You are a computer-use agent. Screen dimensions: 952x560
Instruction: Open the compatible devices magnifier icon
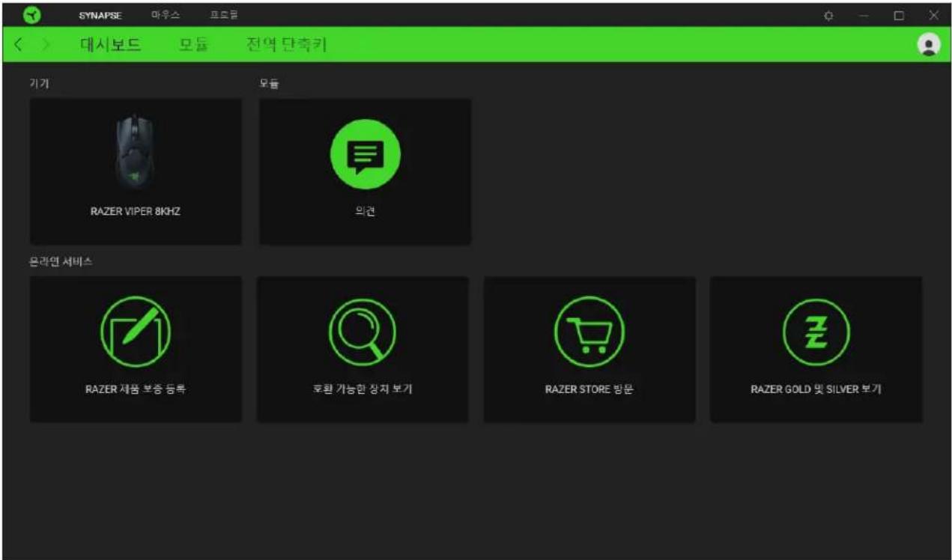(x=363, y=332)
